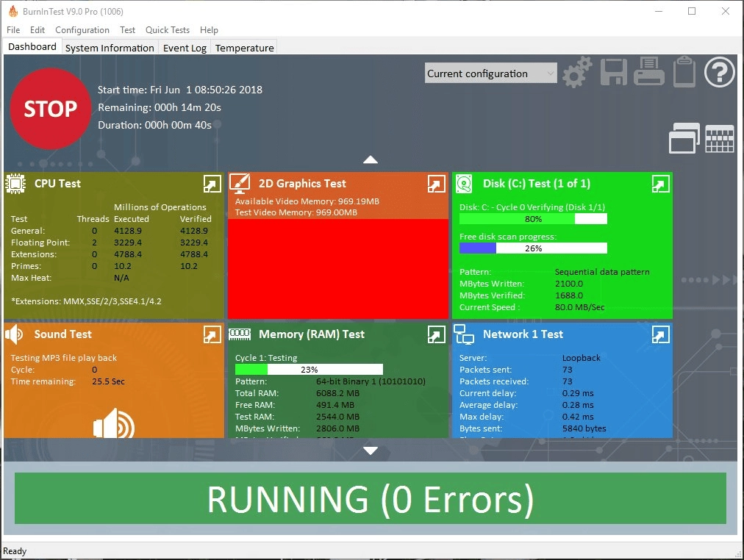The width and height of the screenshot is (744, 560).
Task: Click the speaker icon beside Sound Test title
Action: pyautogui.click(x=14, y=334)
